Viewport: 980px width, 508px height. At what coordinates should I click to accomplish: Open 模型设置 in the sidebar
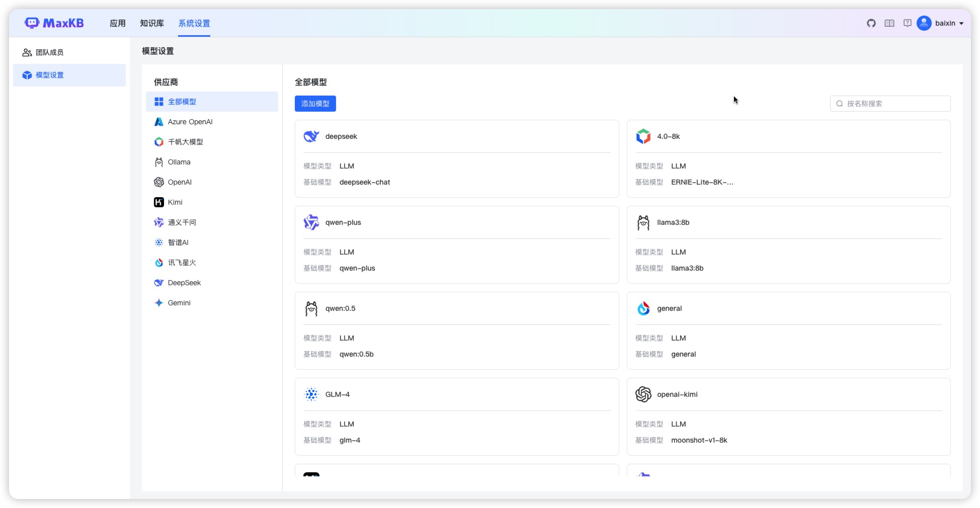click(69, 75)
